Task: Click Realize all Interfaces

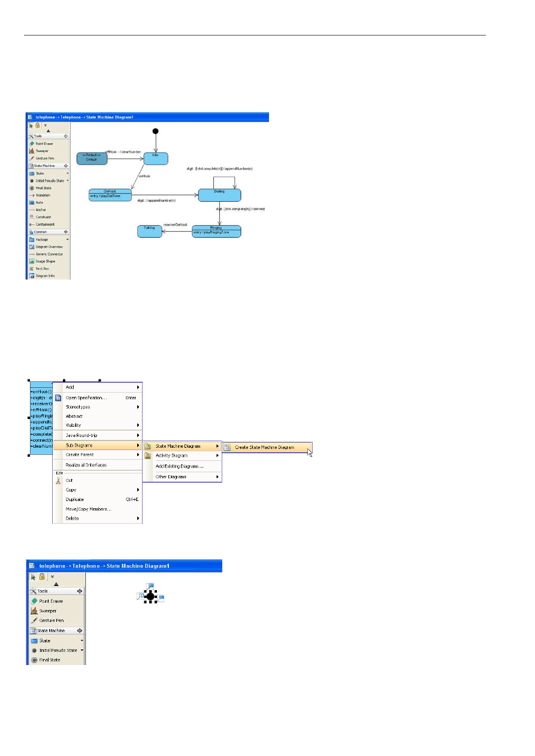Action: click(x=86, y=465)
